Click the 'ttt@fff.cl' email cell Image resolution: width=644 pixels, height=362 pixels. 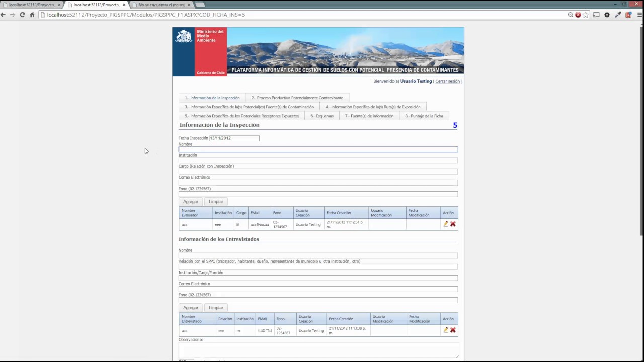click(x=265, y=330)
